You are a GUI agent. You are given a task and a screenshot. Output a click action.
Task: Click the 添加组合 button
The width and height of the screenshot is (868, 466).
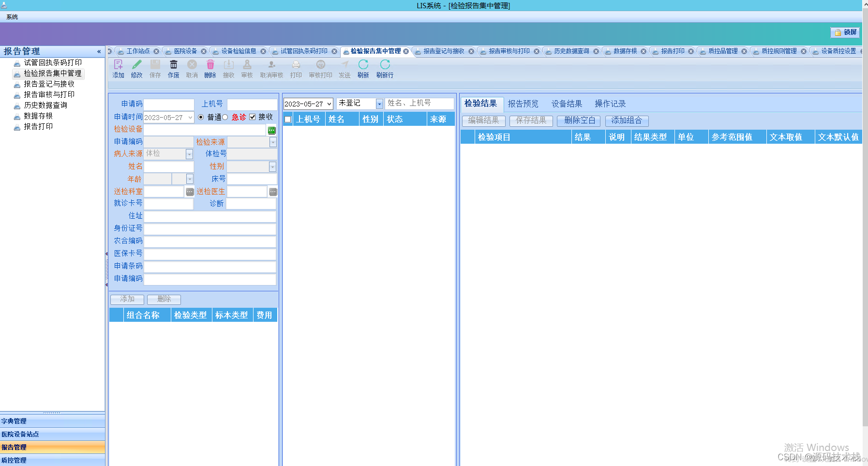point(627,120)
